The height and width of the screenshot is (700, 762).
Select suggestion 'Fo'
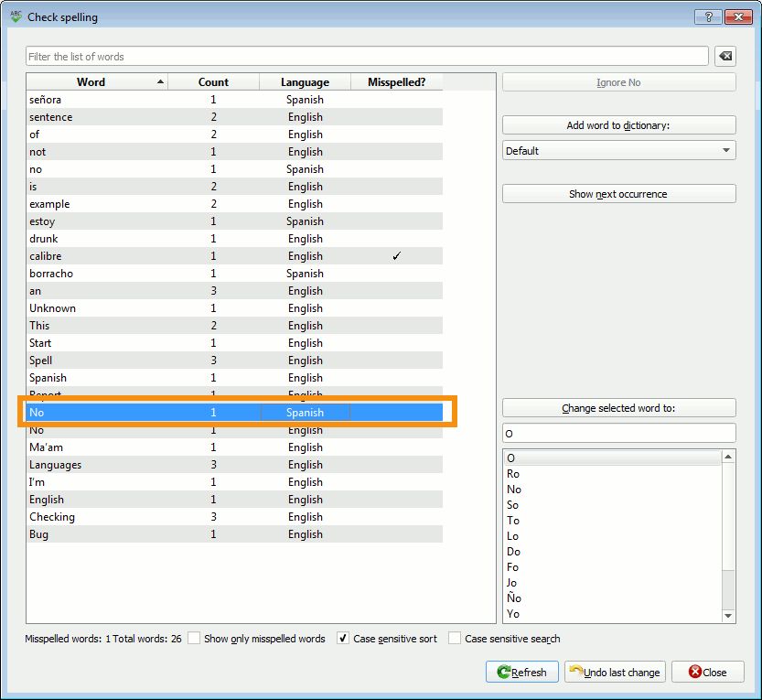(612, 566)
